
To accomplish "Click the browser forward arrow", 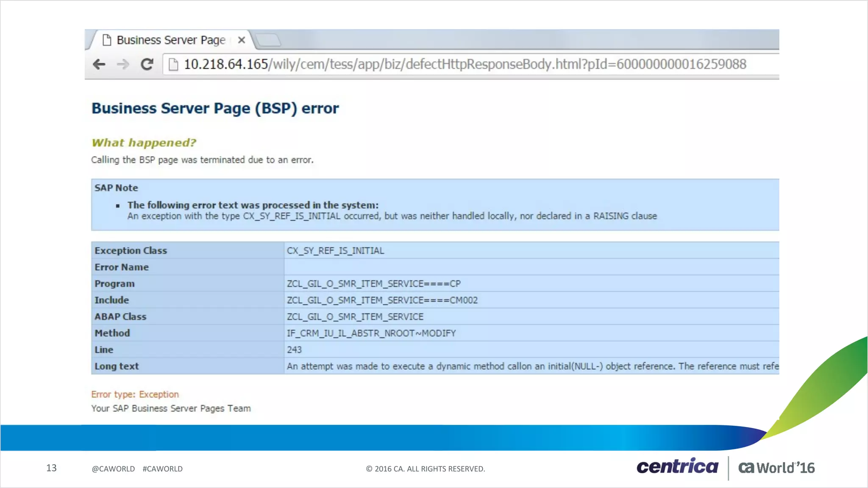I will (x=123, y=64).
